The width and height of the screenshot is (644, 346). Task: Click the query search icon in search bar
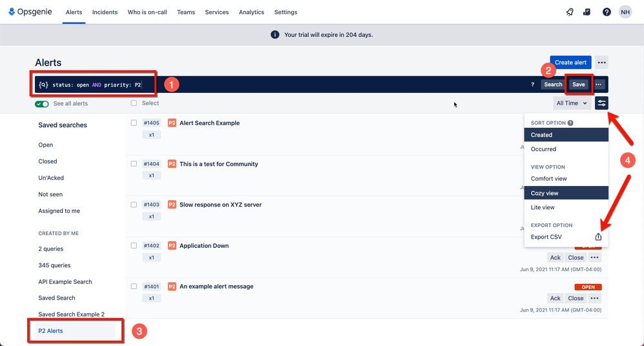[x=43, y=85]
